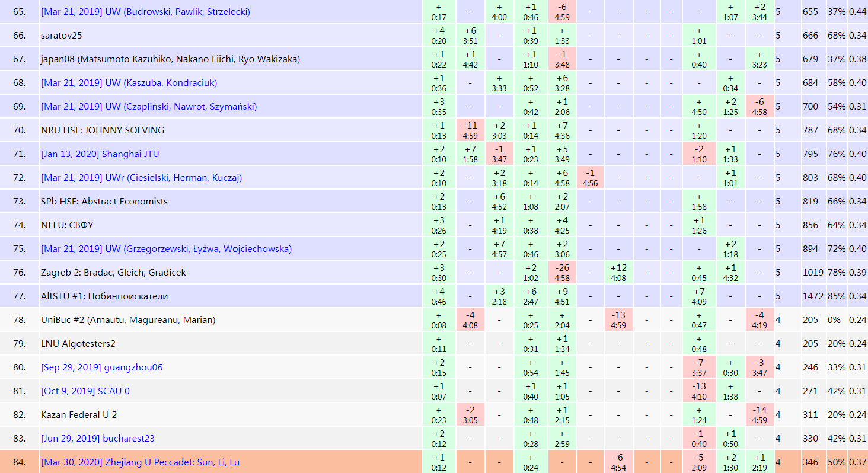Open UW Budrowski, Pawlik, Strzelecki team link
Screen dimensions: 868x473
(145, 12)
